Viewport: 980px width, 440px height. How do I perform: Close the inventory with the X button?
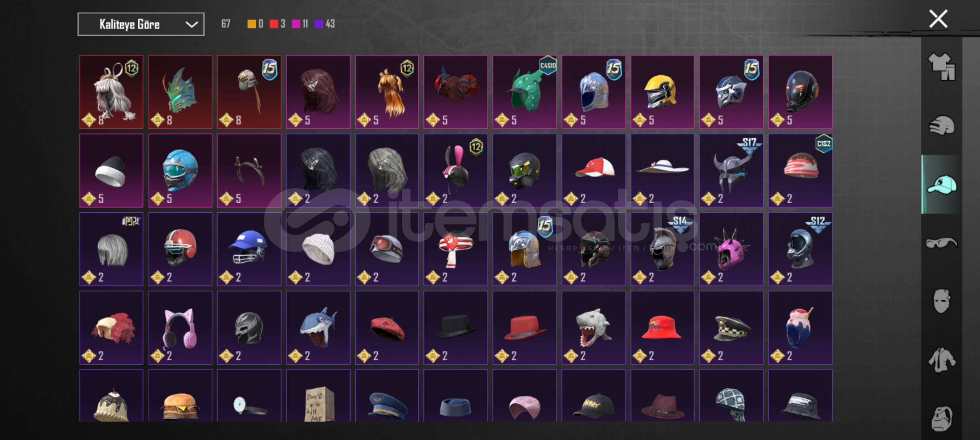pyautogui.click(x=938, y=19)
